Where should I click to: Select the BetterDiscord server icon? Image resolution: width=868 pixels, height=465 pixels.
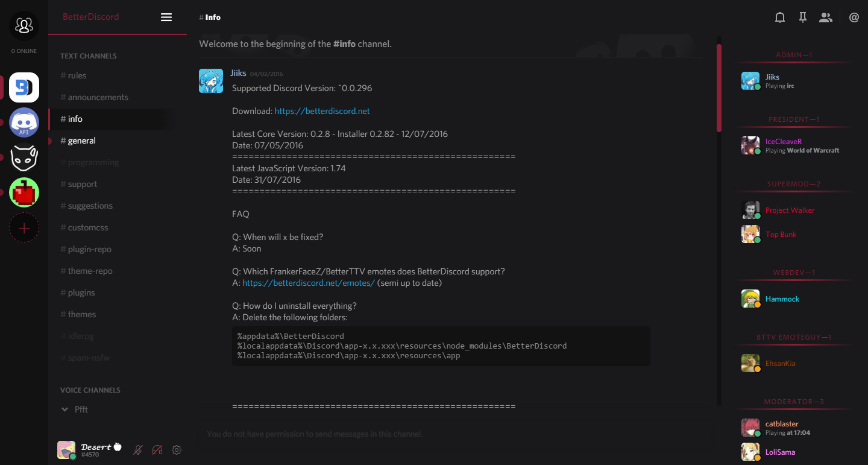click(24, 87)
